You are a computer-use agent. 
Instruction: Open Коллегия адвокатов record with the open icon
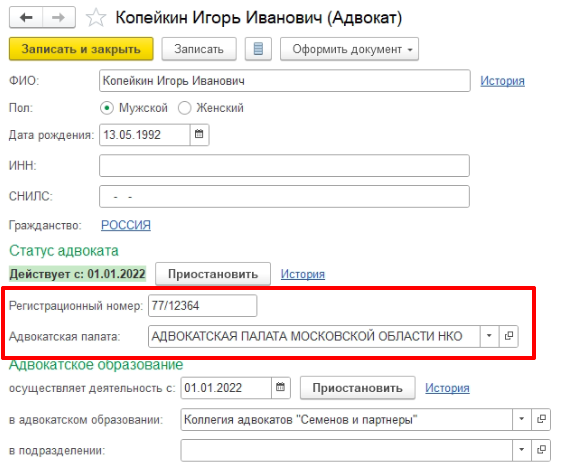(x=541, y=419)
